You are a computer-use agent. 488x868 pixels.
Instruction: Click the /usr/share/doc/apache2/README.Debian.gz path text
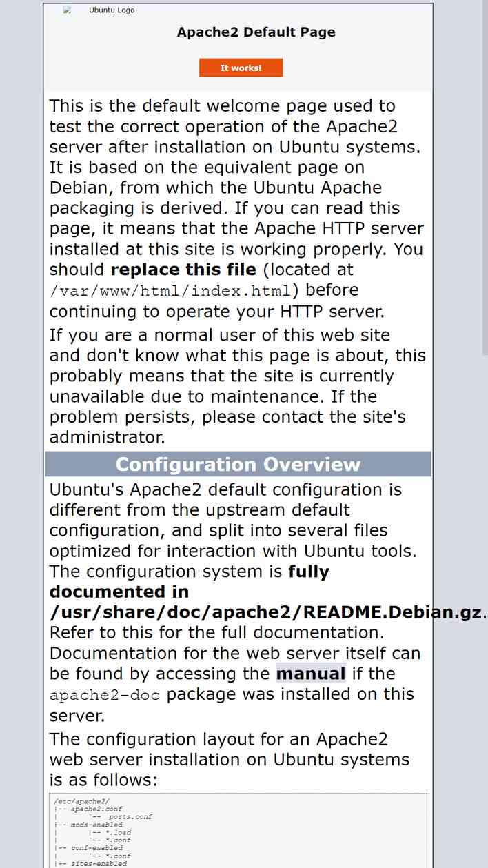pos(265,612)
